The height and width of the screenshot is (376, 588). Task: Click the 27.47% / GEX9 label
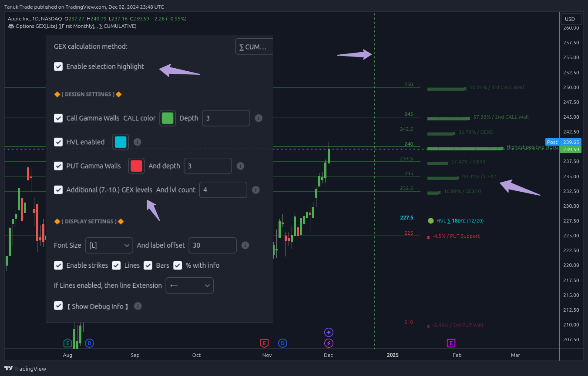[x=468, y=162]
